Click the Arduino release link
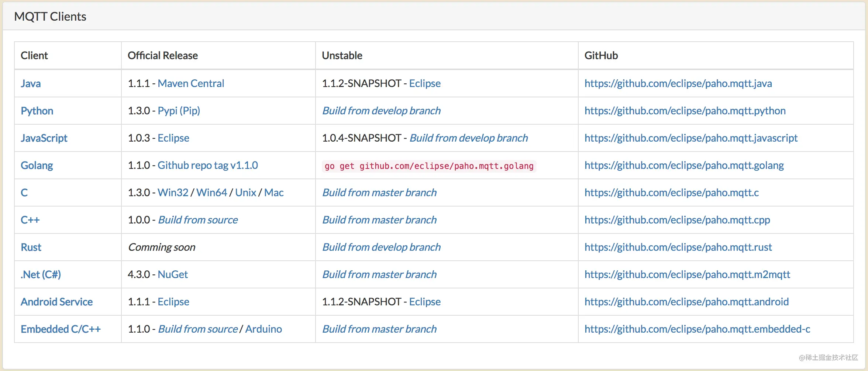The width and height of the screenshot is (868, 371). [263, 329]
